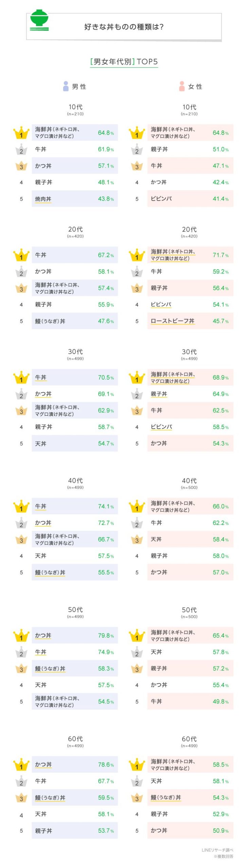
Task: Click the blue male person icon
Action: 66,86
